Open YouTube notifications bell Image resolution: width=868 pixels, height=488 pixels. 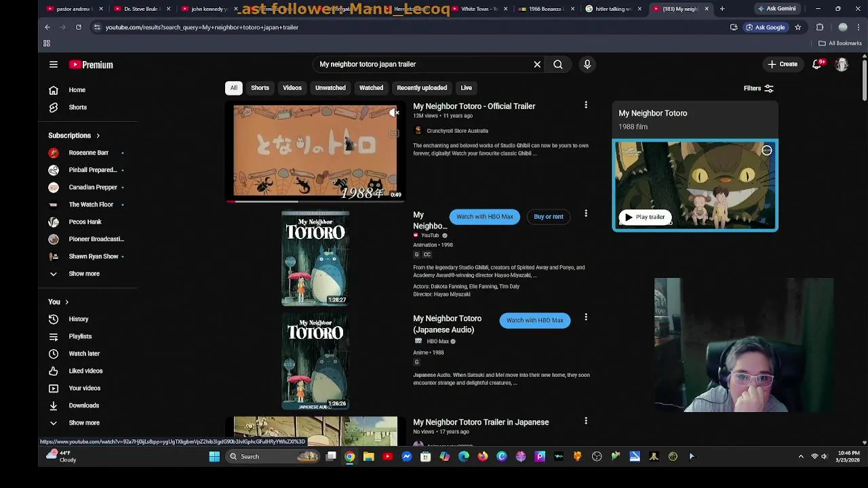pos(818,64)
